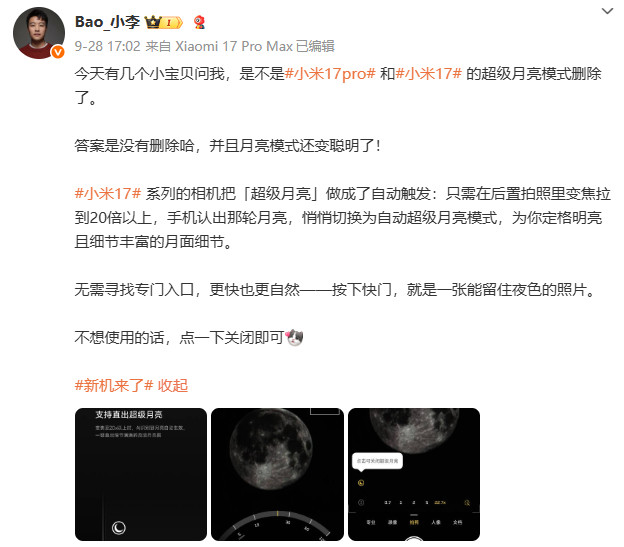Click the yellow magnifier icon in third image

467,503
